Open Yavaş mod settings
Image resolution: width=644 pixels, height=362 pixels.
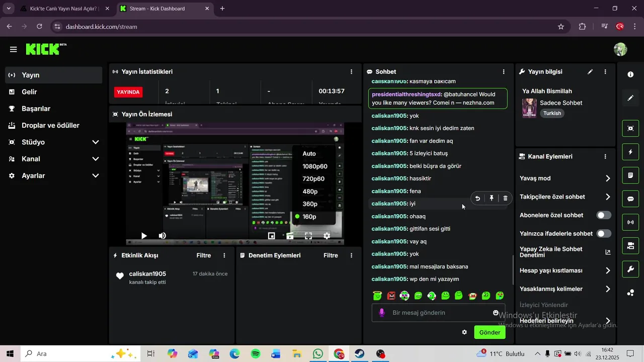click(565, 178)
